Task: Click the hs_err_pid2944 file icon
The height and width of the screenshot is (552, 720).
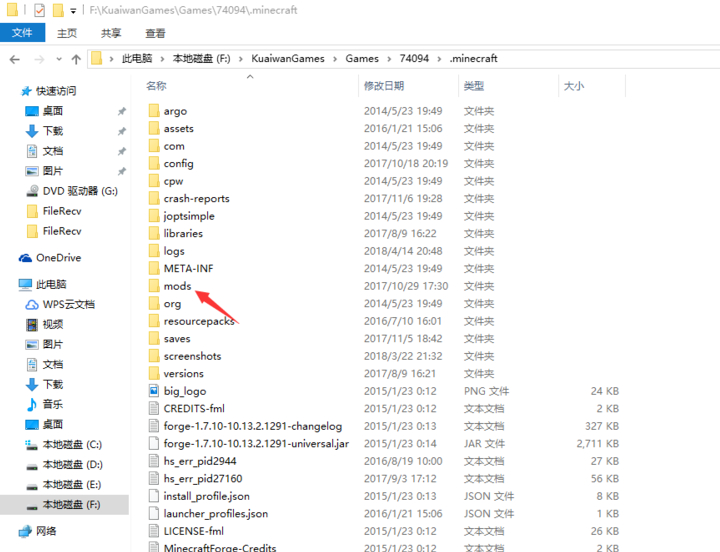Action: click(x=154, y=461)
